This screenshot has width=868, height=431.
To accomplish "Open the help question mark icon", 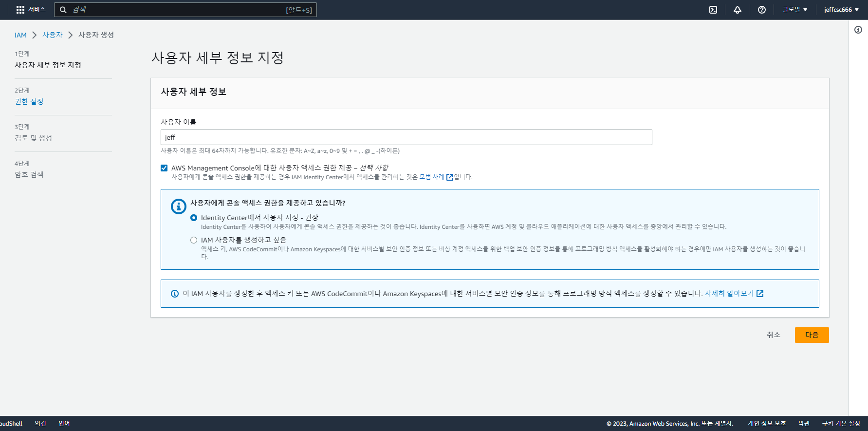I will tap(762, 10).
